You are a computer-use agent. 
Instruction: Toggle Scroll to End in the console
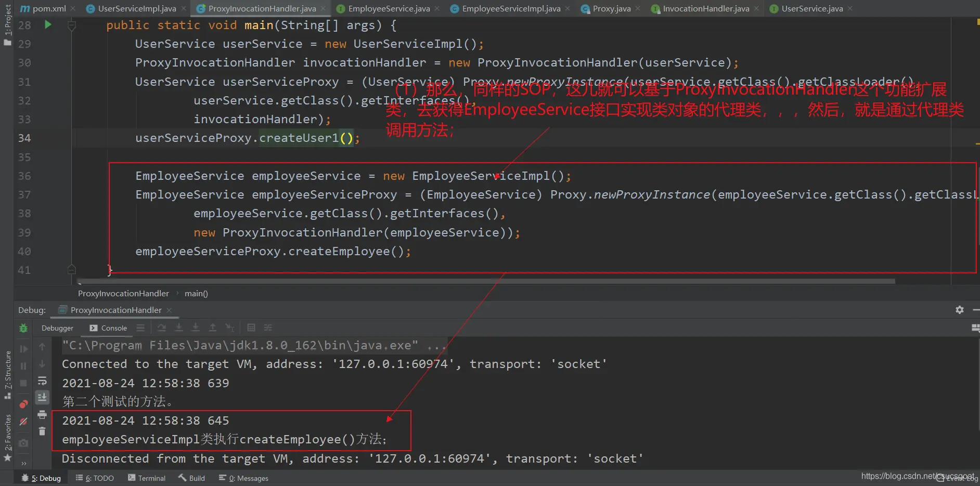[x=42, y=398]
